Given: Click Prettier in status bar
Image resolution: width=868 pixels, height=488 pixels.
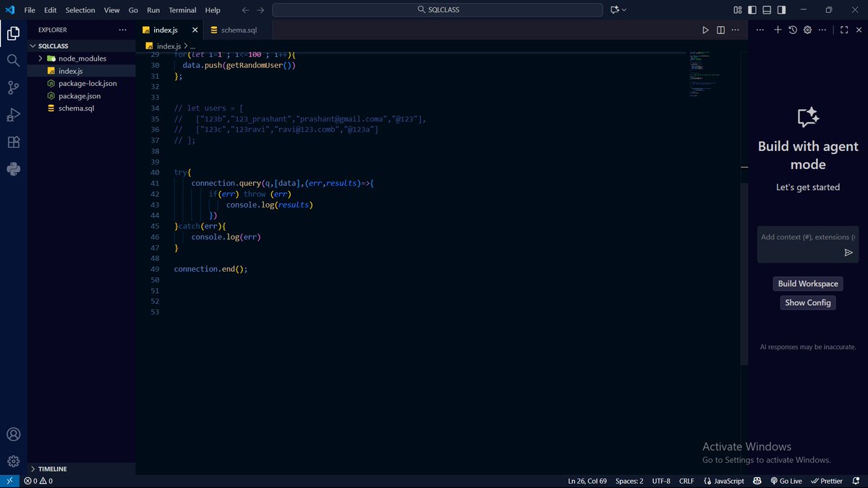Looking at the screenshot, I should tap(827, 481).
